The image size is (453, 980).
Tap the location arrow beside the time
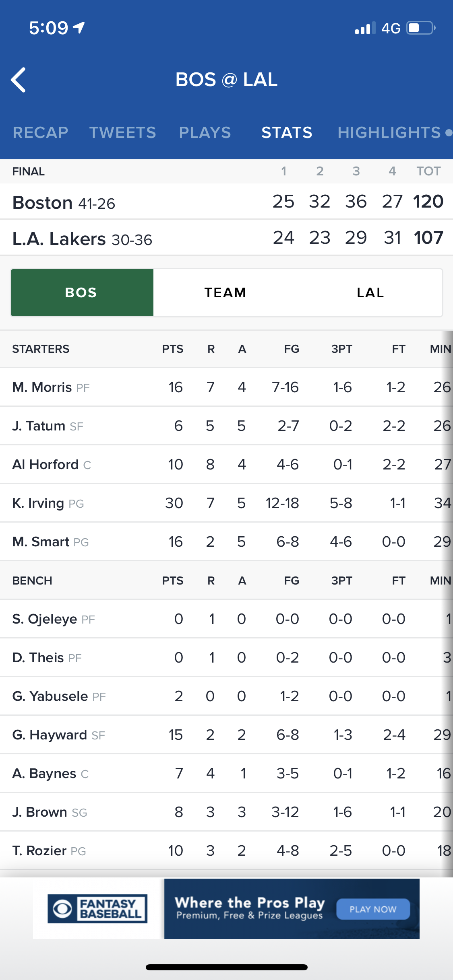coord(79,27)
